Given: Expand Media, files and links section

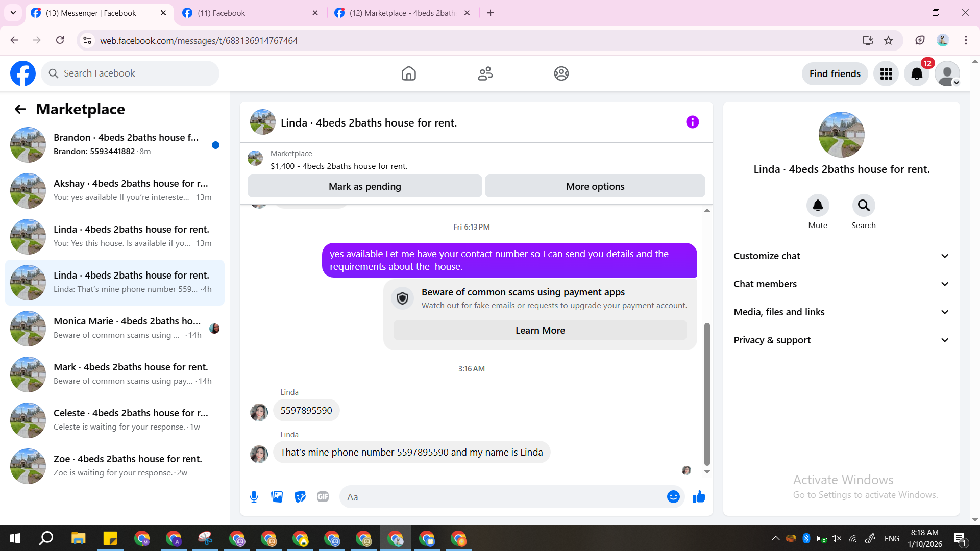Looking at the screenshot, I should [841, 312].
